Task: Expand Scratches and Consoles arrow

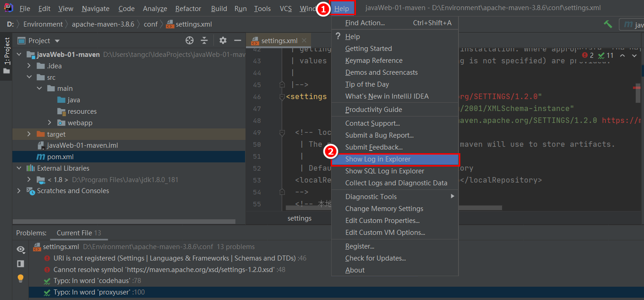Action: coord(19,191)
